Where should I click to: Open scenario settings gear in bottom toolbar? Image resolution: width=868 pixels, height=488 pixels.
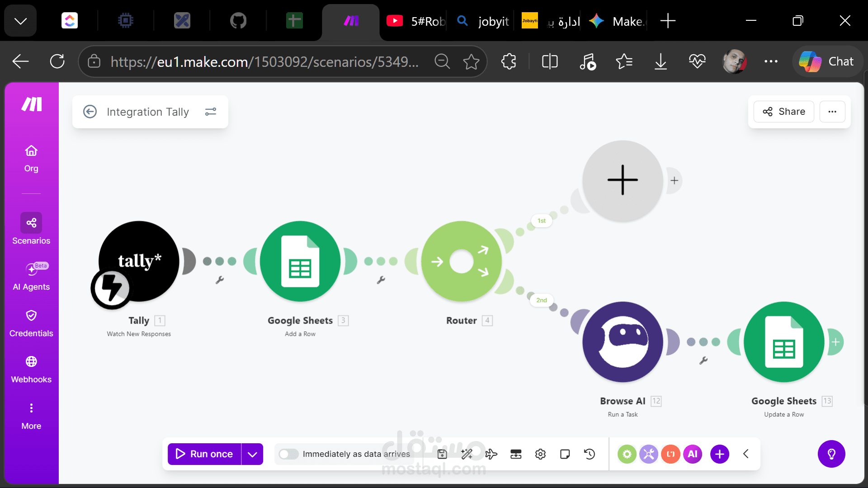[540, 454]
